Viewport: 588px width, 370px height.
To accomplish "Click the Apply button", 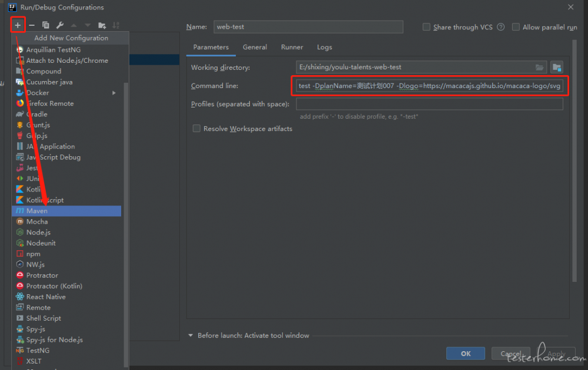I will [x=556, y=354].
